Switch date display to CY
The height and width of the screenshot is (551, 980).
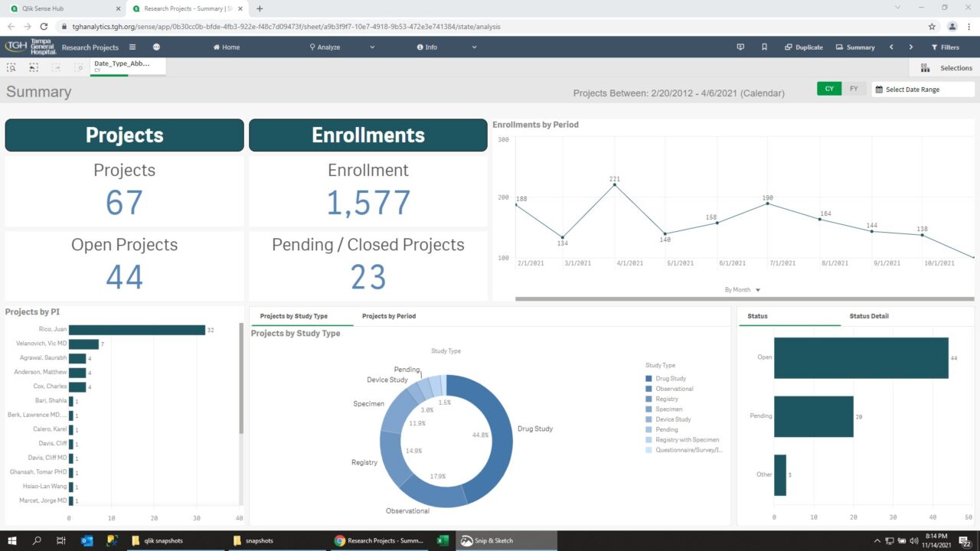(828, 88)
